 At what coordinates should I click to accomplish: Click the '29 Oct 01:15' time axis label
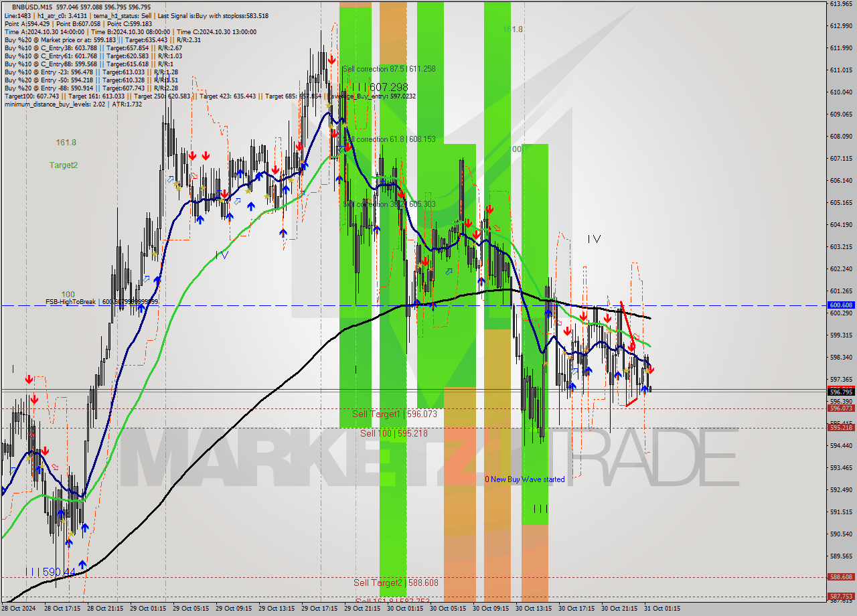point(147,609)
